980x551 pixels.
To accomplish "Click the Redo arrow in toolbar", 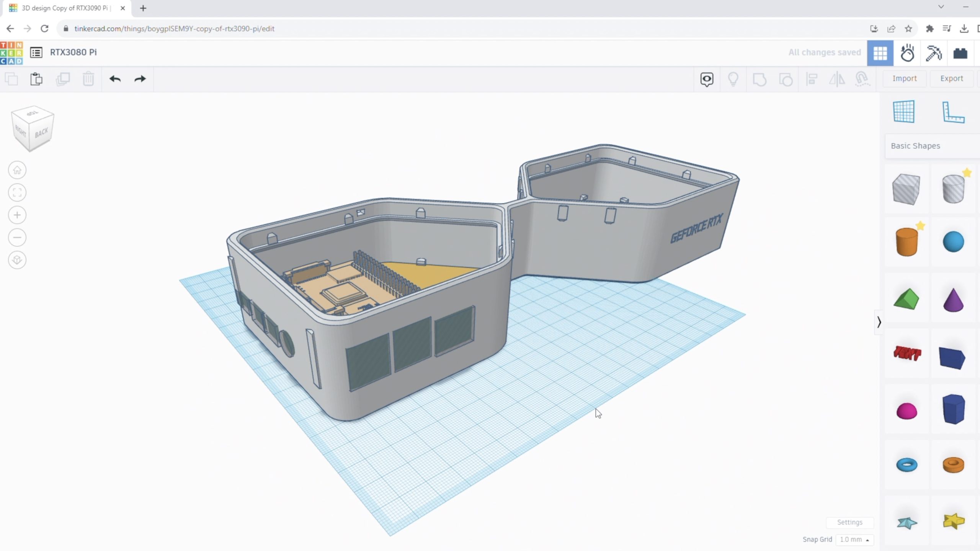I will [x=140, y=79].
